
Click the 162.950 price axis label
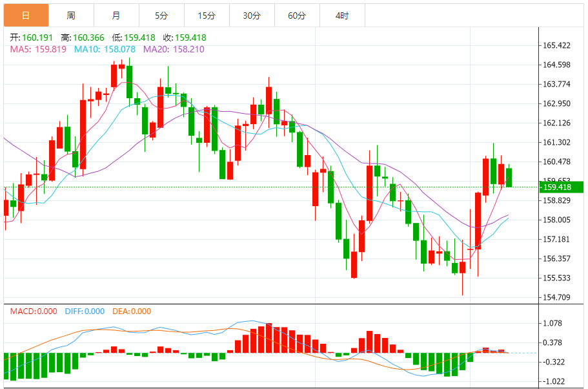tap(557, 103)
